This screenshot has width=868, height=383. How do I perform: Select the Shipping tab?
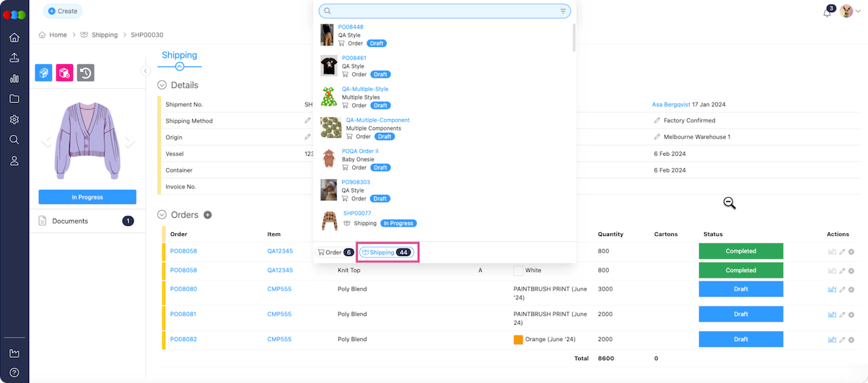(x=179, y=56)
